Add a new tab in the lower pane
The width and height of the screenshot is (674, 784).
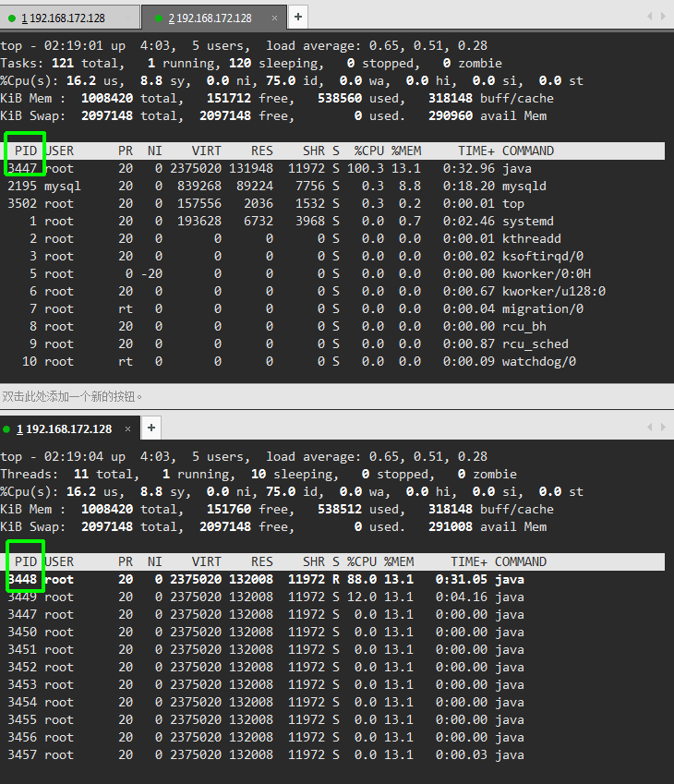pyautogui.click(x=151, y=428)
